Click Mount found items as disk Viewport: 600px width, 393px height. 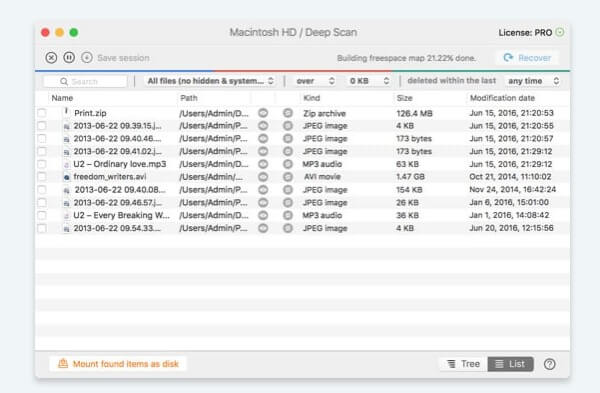[118, 364]
